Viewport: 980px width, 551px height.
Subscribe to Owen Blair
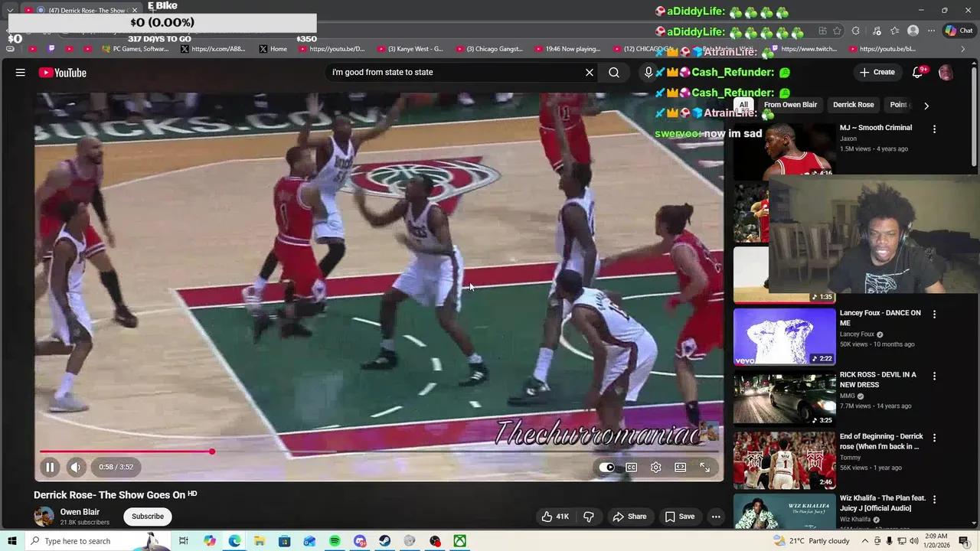coord(148,517)
